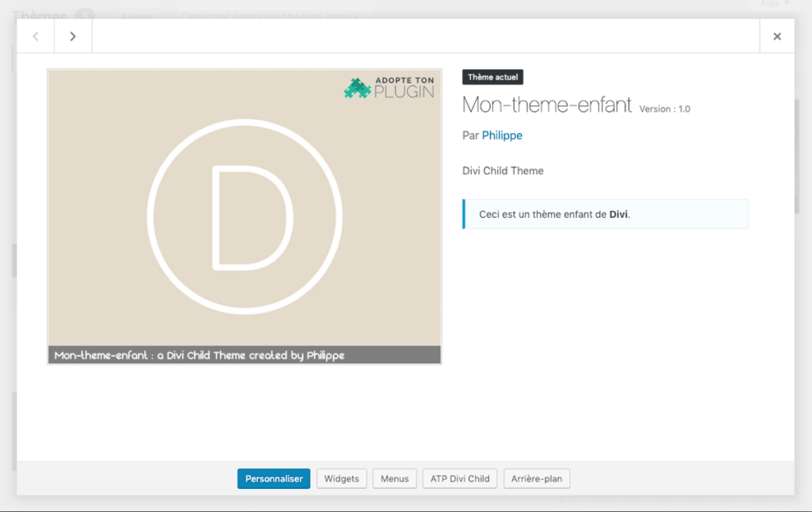Close the theme details overlay

777,36
